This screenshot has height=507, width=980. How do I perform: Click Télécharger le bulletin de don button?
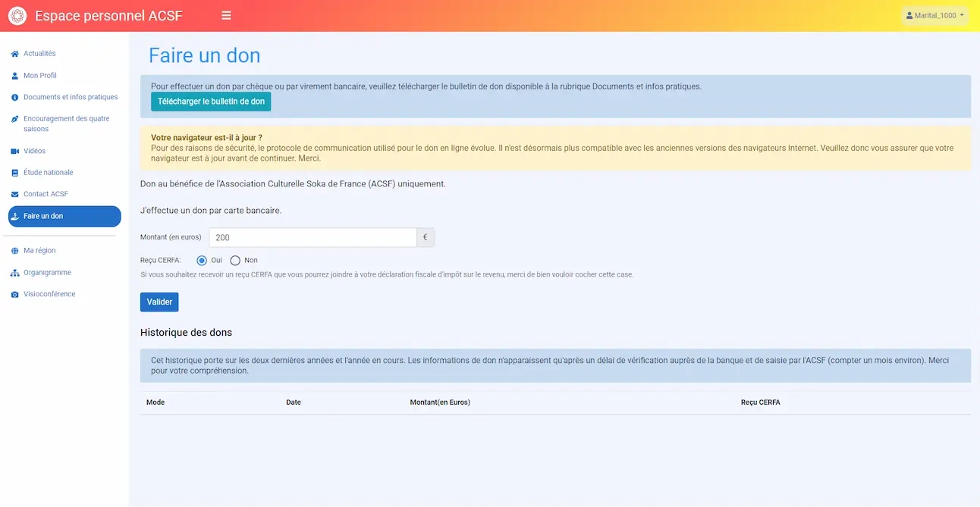211,102
